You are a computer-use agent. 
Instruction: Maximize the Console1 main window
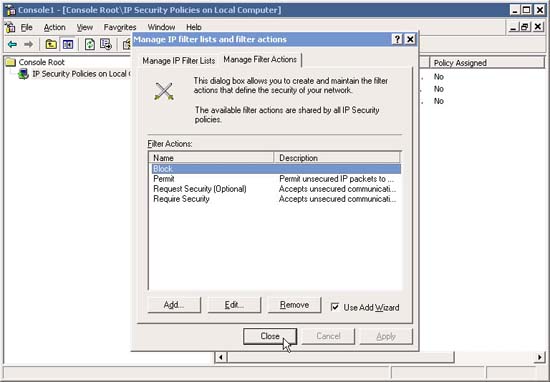(x=526, y=10)
